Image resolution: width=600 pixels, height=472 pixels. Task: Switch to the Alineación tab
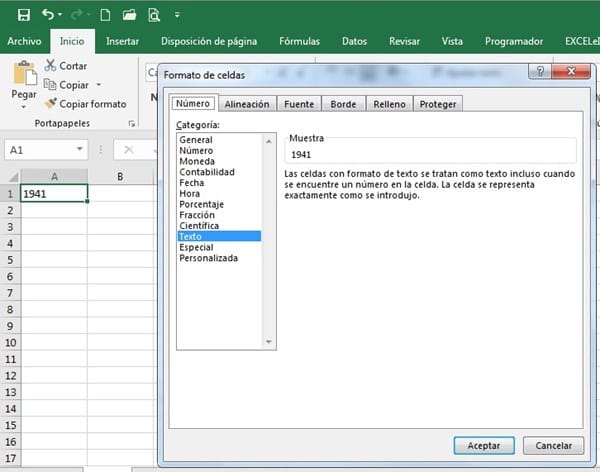(246, 103)
